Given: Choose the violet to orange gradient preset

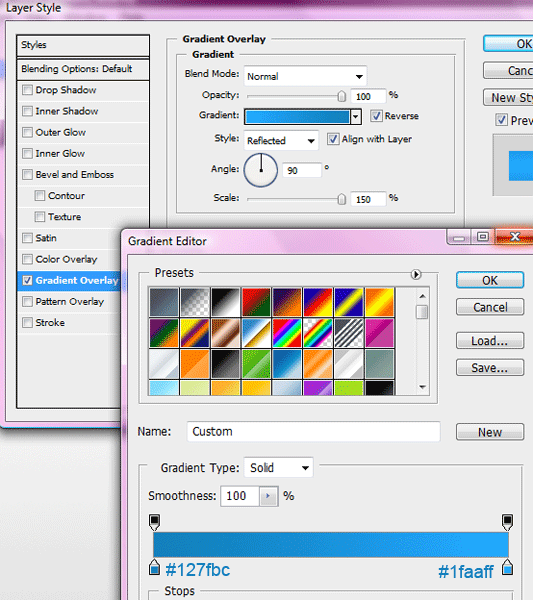Looking at the screenshot, I should pyautogui.click(x=287, y=302).
